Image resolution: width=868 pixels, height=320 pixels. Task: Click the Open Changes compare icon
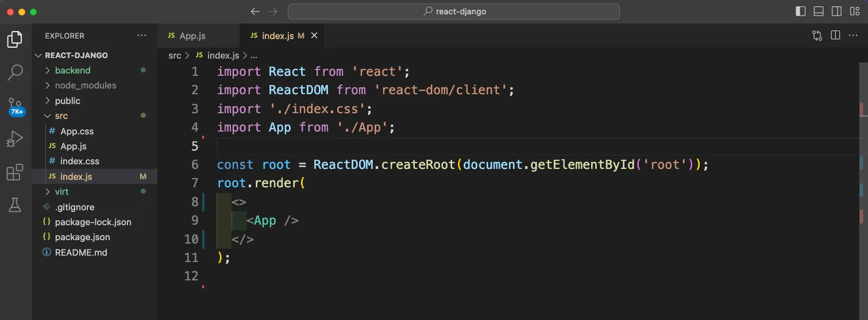pos(817,36)
